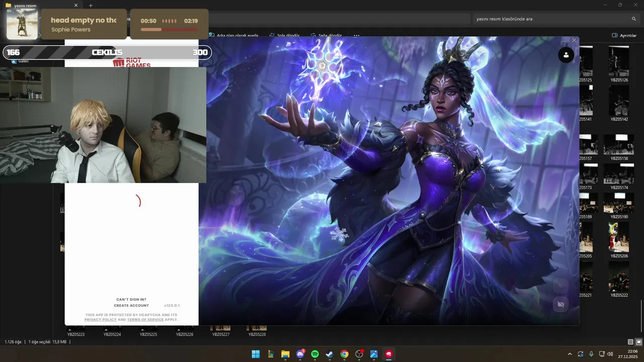Open Spotify from the taskbar
The width and height of the screenshot is (644, 362).
coord(315,354)
